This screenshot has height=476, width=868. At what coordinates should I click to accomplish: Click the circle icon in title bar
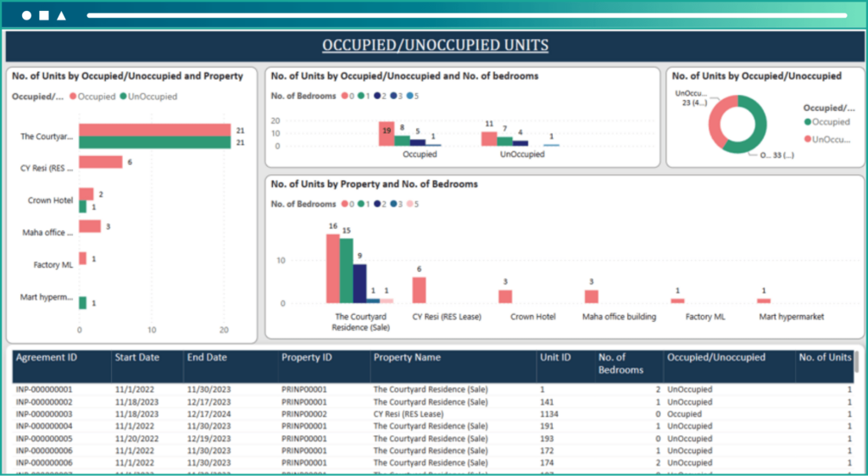(27, 15)
